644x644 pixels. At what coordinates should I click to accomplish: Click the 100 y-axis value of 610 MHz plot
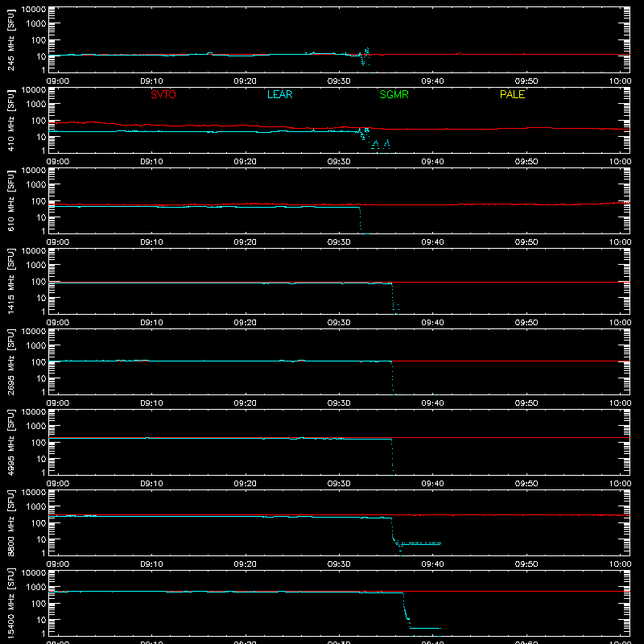pyautogui.click(x=39, y=201)
